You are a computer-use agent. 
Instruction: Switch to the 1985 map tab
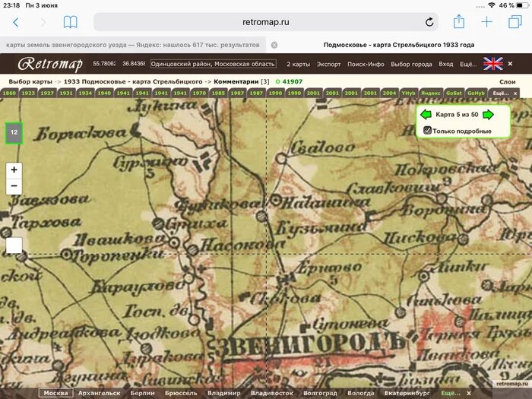(218, 93)
